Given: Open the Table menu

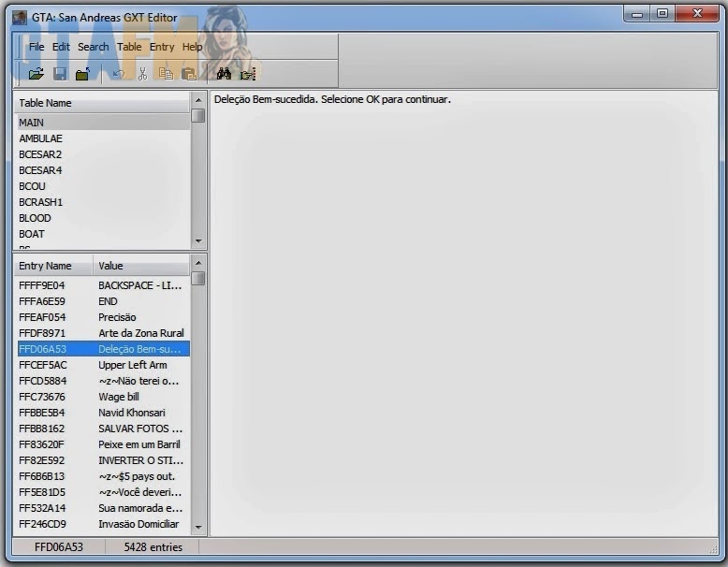Looking at the screenshot, I should (x=129, y=47).
